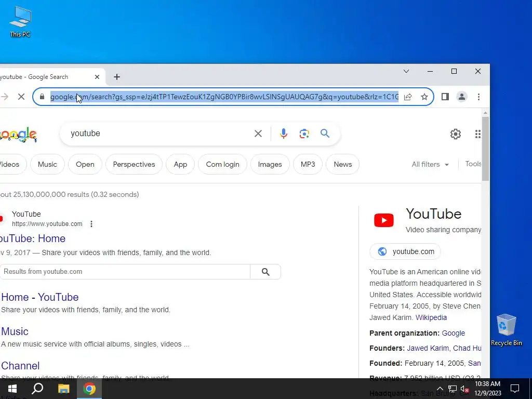Screen dimensions: 532x399
Task: Click the forward navigation arrow
Action: (4, 97)
